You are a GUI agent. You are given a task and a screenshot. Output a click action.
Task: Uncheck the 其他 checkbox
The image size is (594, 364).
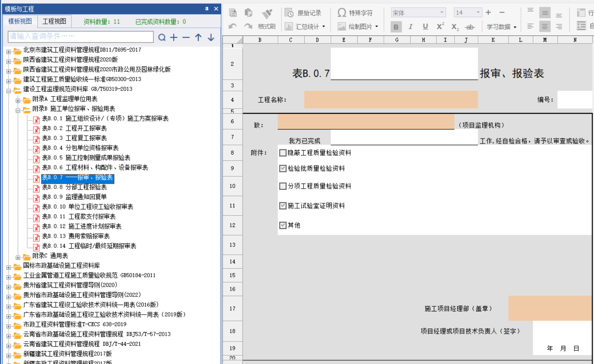coord(283,225)
